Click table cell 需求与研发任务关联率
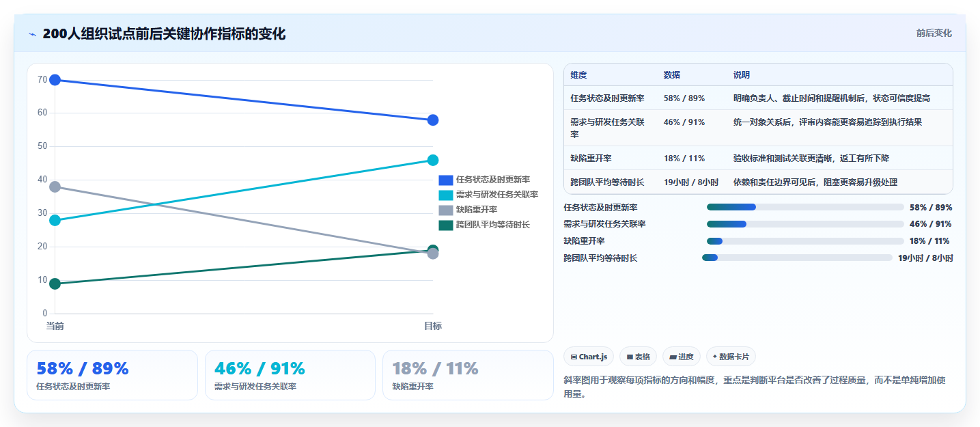 pyautogui.click(x=607, y=128)
